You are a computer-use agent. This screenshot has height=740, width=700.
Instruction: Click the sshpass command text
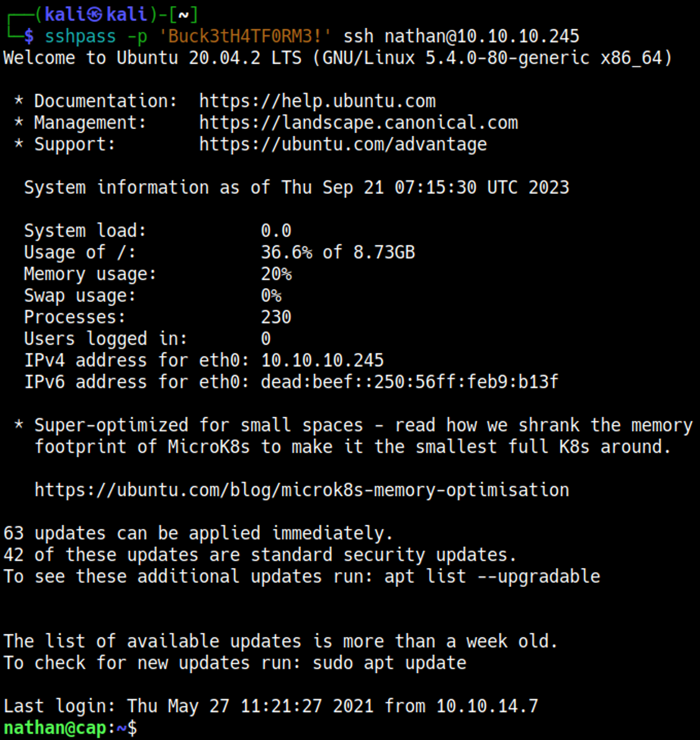pos(80,36)
